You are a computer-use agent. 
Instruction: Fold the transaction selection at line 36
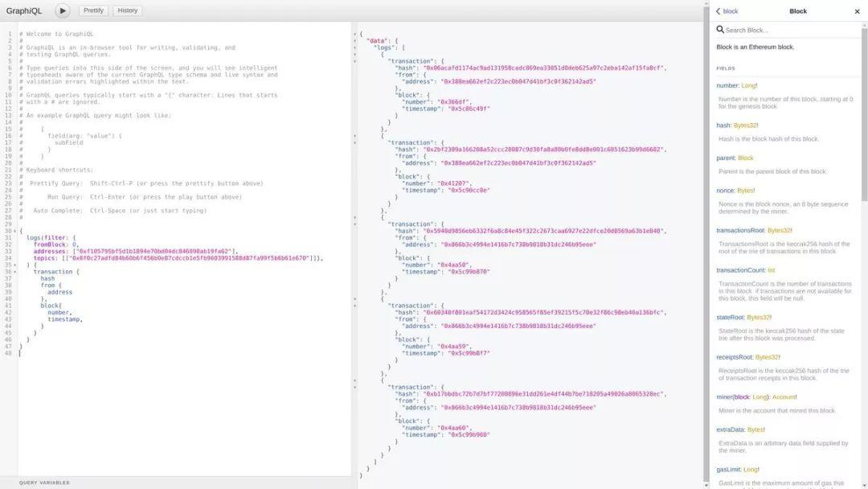(x=15, y=272)
